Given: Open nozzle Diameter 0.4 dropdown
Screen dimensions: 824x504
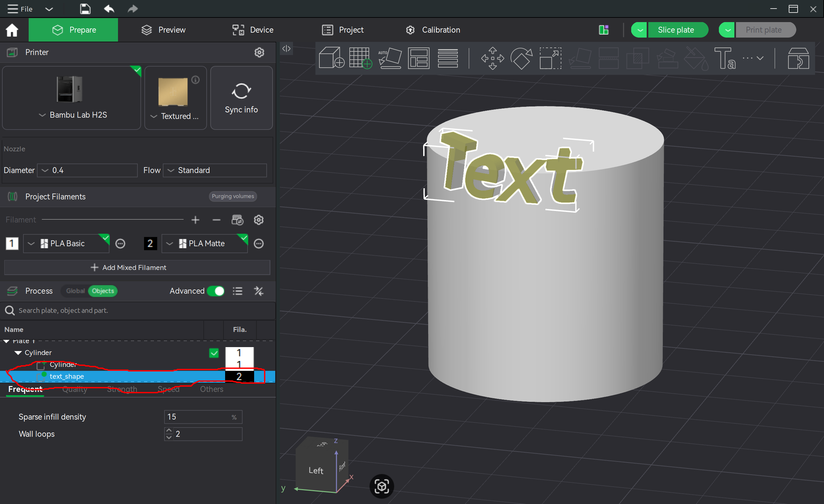Looking at the screenshot, I should coord(88,170).
